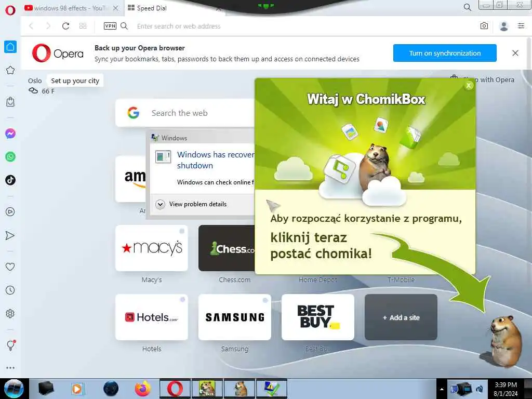
Task: Show hidden system tray icons
Action: pos(442,389)
